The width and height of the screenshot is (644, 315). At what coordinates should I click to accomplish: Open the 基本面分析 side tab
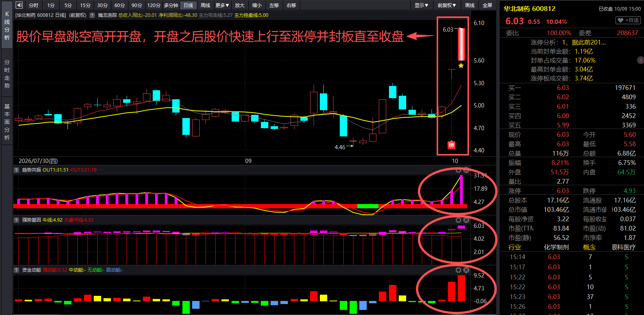[x=7, y=122]
